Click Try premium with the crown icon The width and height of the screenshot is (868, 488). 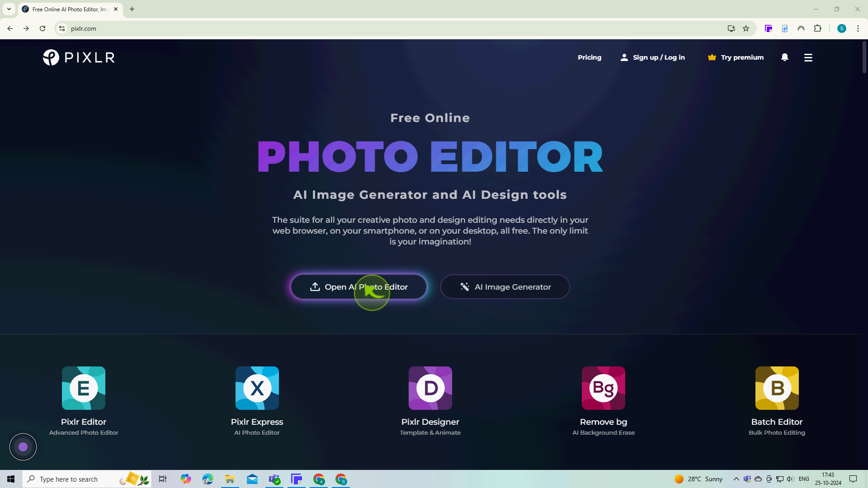736,57
